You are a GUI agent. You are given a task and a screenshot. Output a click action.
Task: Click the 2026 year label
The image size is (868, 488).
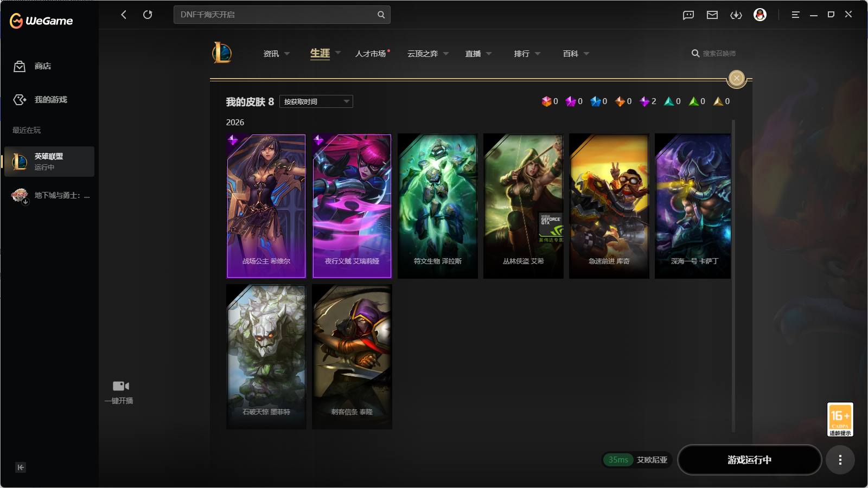click(235, 123)
